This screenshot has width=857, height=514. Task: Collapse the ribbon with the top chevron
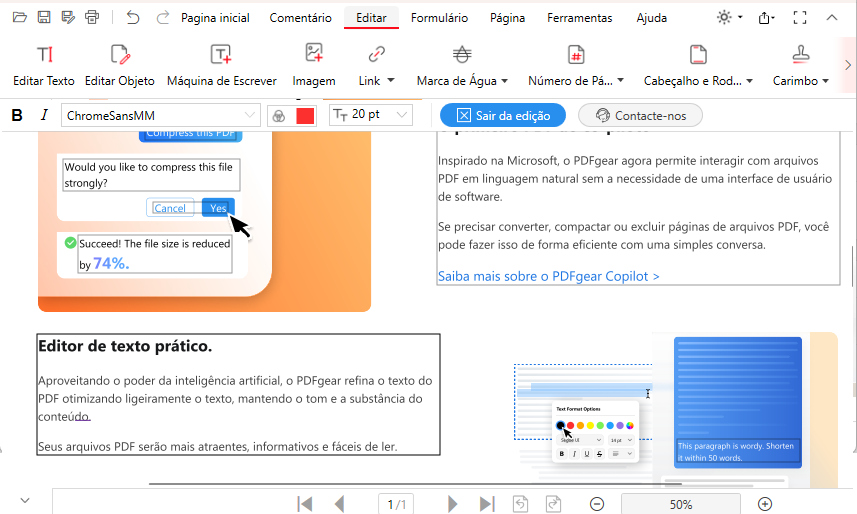coord(831,17)
